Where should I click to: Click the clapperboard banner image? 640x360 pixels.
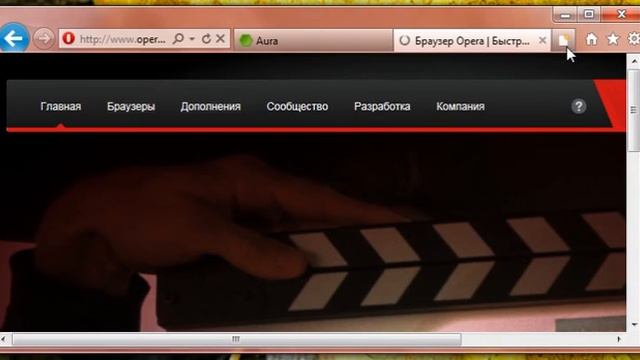[313, 233]
